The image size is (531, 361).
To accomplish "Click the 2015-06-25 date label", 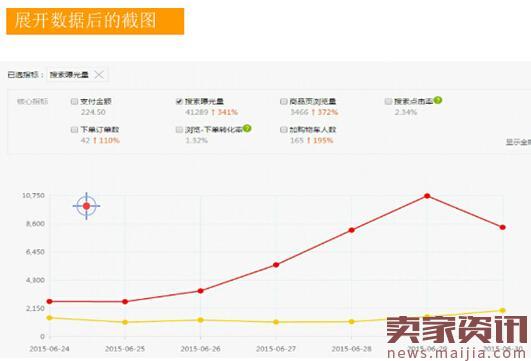I will 125,348.
